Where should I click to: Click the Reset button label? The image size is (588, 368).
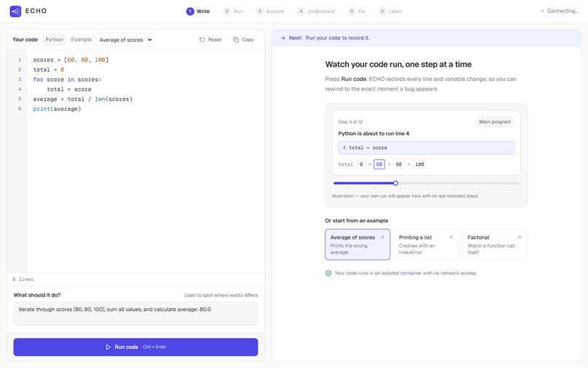(214, 39)
